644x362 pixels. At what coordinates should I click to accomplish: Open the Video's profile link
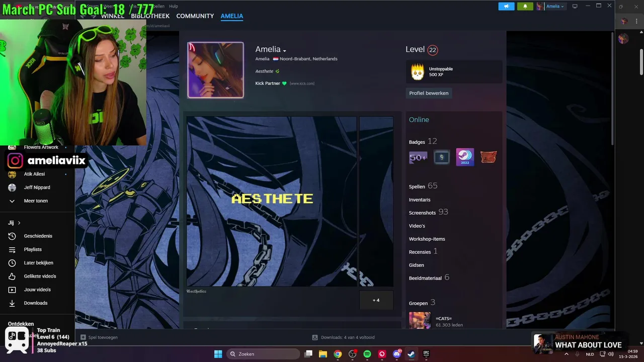click(417, 226)
